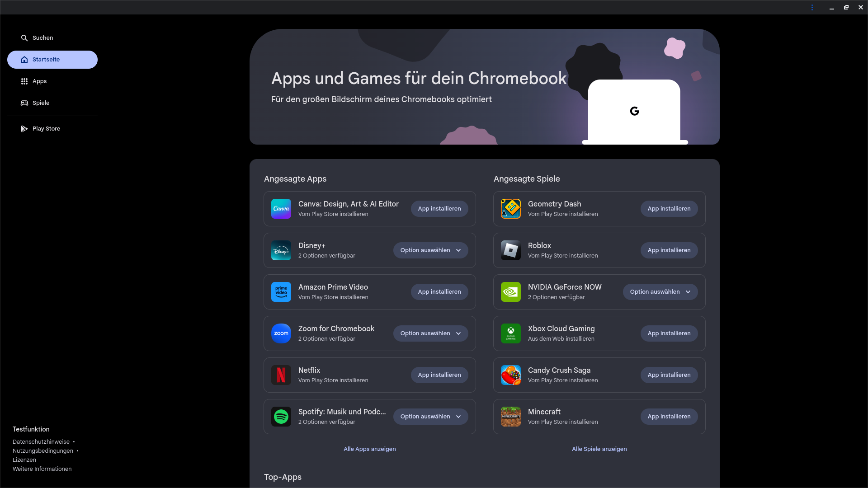
Task: Open the three-dot menu in title bar
Action: click(812, 7)
